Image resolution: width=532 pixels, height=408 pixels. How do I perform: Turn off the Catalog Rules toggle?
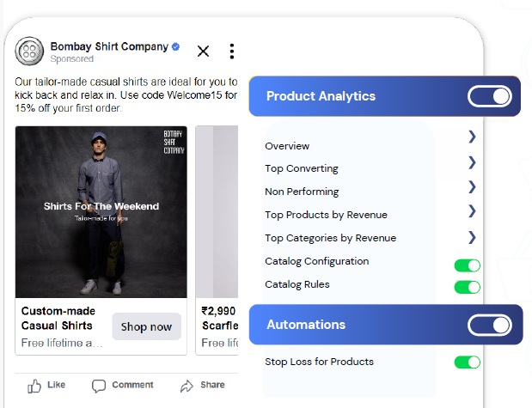pyautogui.click(x=467, y=287)
